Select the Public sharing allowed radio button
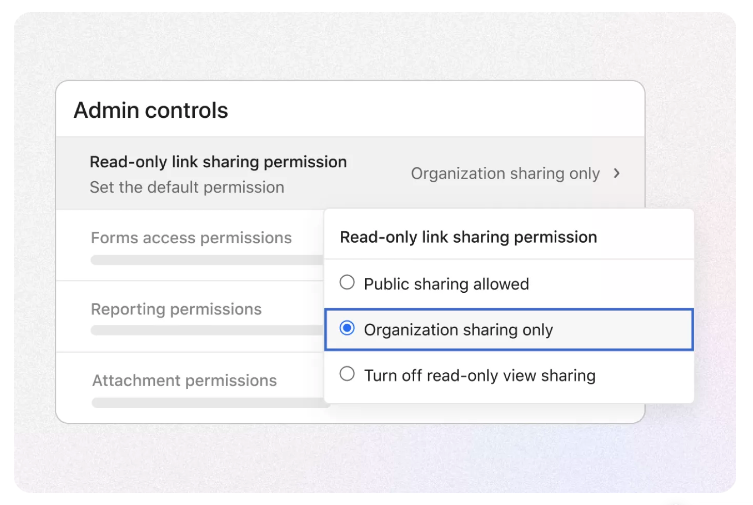This screenshot has height=505, width=753. (x=347, y=283)
